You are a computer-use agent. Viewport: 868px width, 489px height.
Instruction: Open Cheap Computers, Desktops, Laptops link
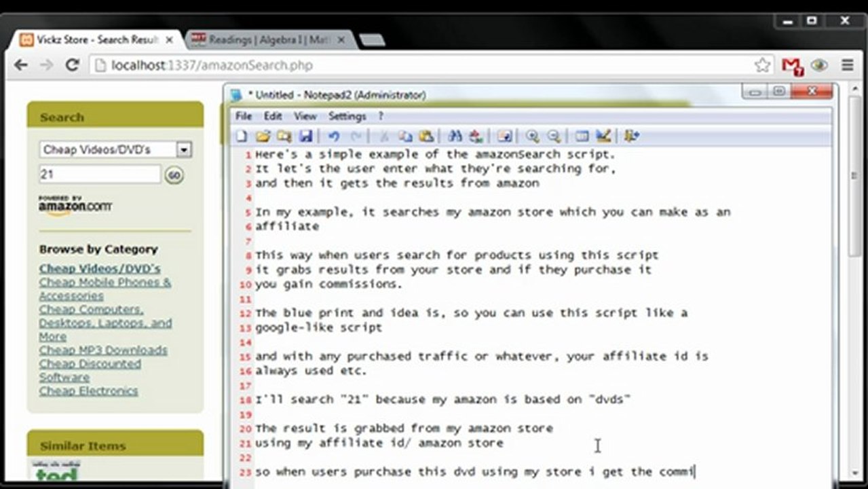pyautogui.click(x=105, y=323)
